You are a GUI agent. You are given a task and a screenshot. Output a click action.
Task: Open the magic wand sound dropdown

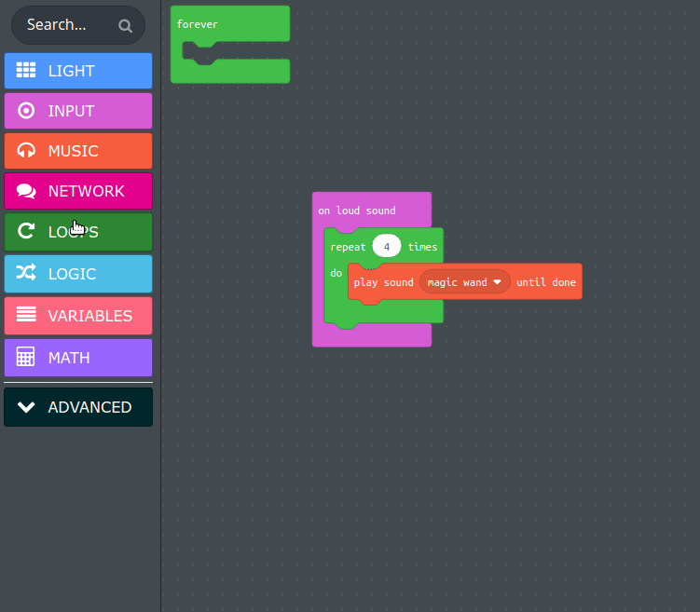click(464, 282)
